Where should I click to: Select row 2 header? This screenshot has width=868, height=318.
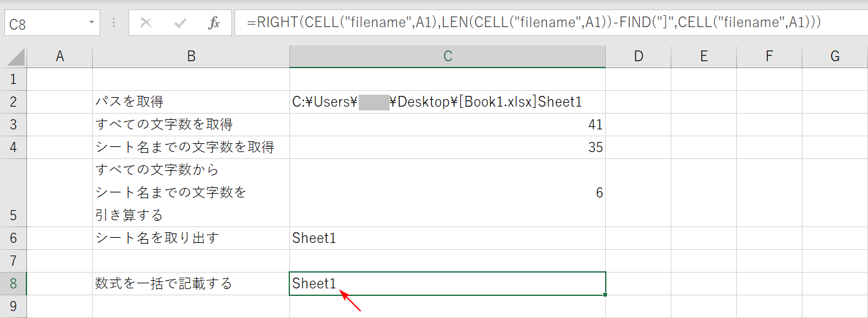point(13,102)
